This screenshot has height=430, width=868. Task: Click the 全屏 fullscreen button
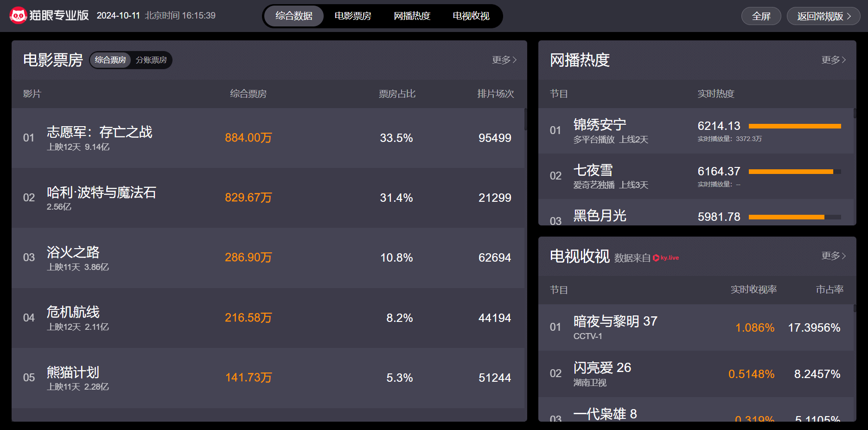761,16
